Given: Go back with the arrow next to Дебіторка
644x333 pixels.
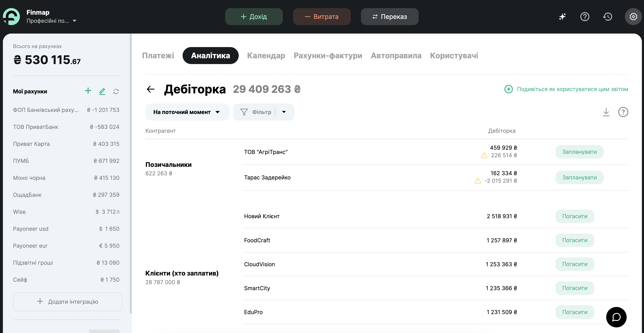Looking at the screenshot, I should pos(151,89).
